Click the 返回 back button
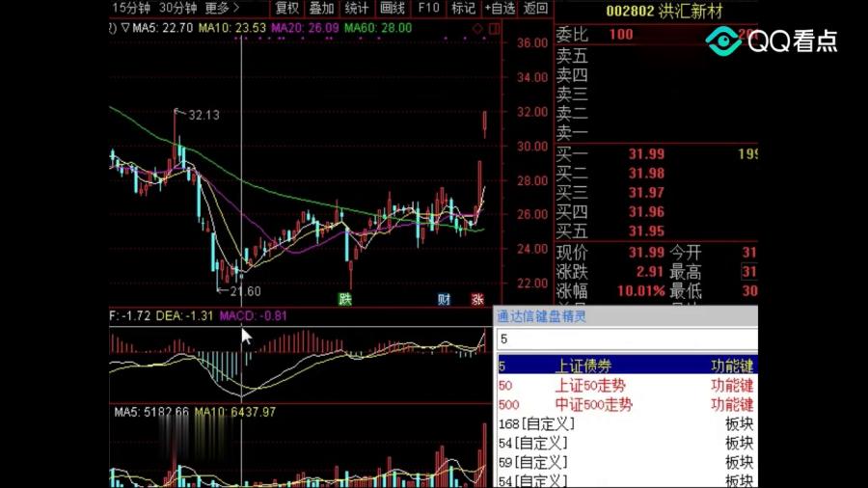Screen dimensions: 868x488 click(x=535, y=9)
